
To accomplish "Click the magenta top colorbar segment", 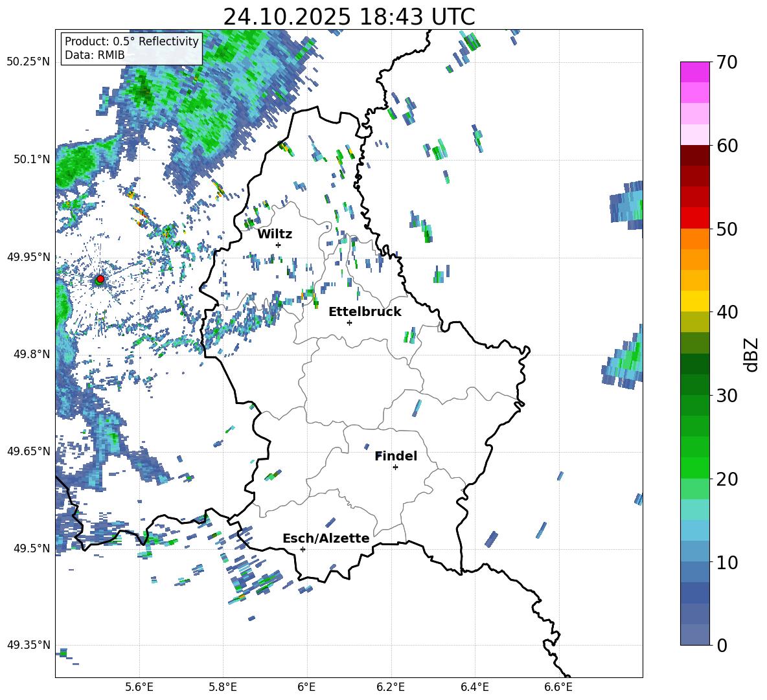I will (x=694, y=72).
